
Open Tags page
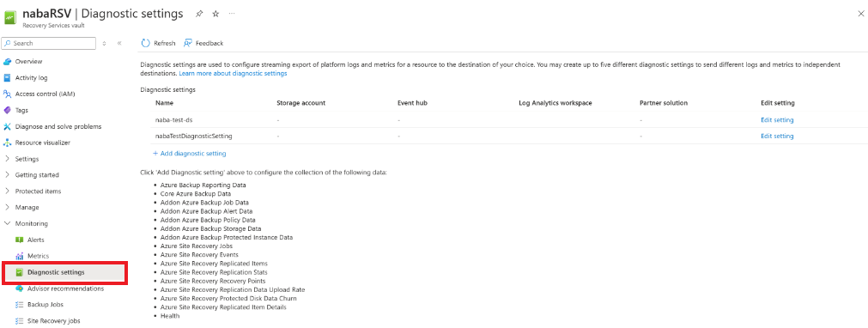pyautogui.click(x=21, y=110)
